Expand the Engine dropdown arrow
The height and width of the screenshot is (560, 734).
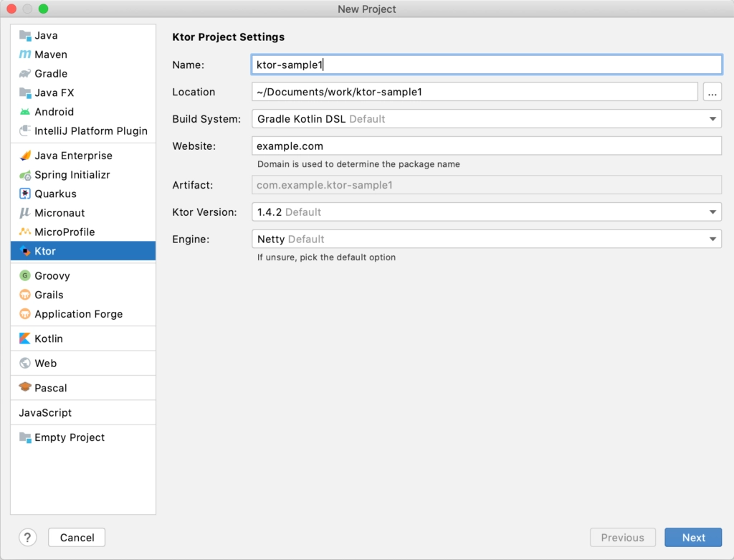(712, 239)
